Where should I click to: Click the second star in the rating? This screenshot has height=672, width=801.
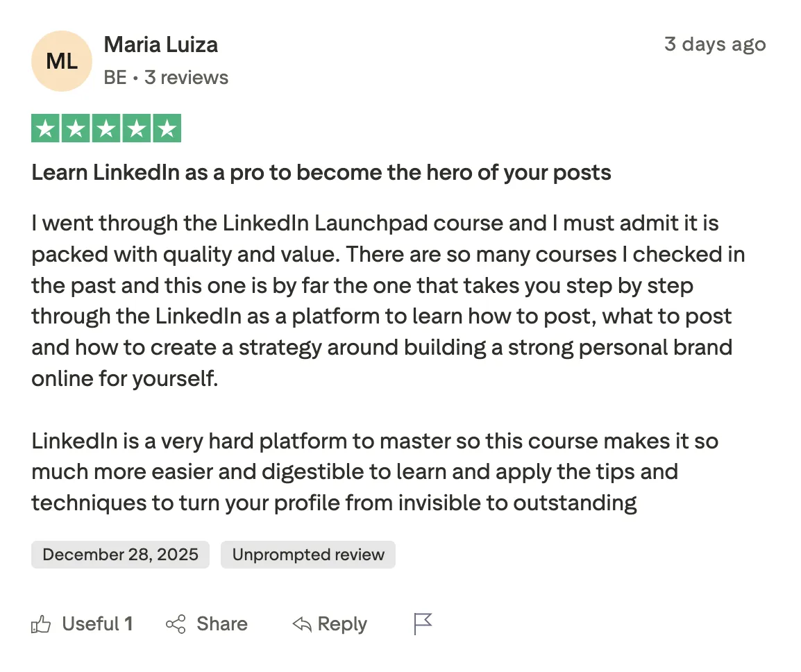tap(76, 128)
